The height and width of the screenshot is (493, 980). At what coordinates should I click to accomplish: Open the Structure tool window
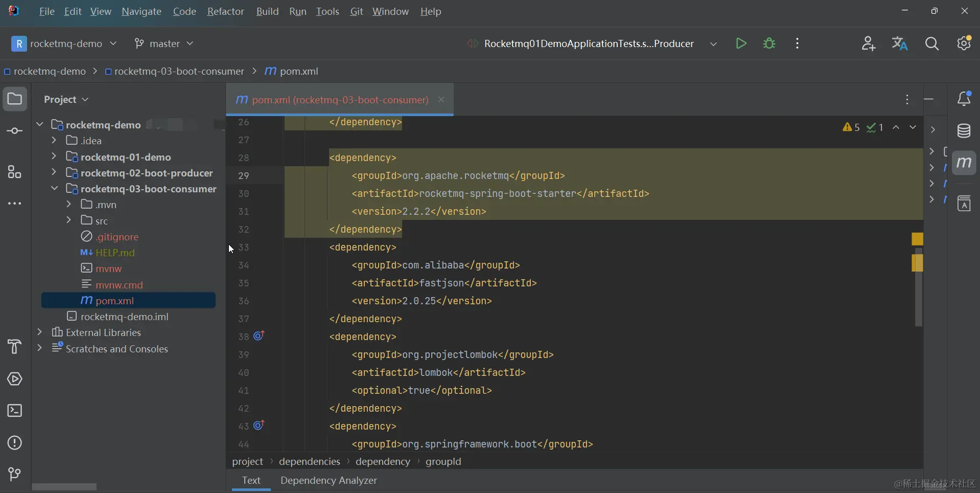pyautogui.click(x=15, y=172)
